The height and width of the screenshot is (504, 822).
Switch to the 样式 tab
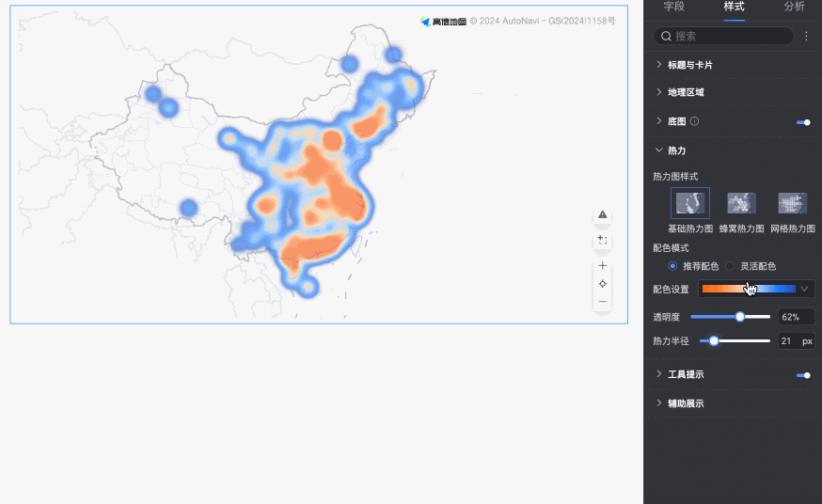click(734, 7)
